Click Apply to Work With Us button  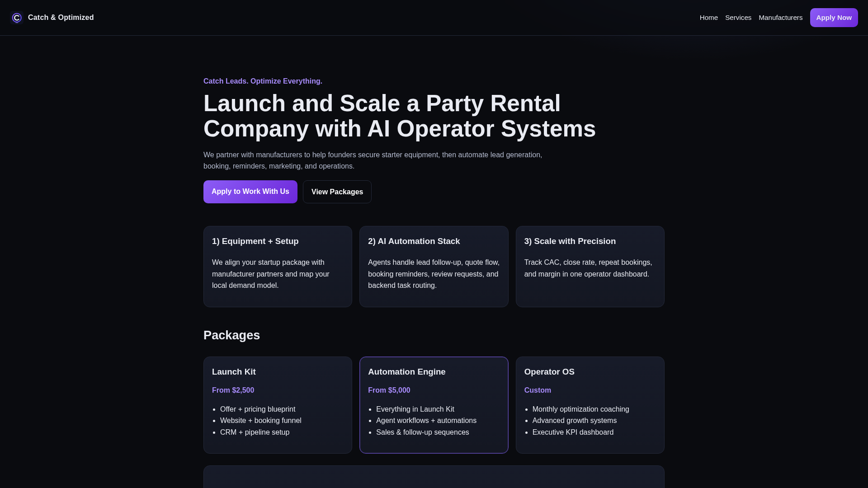coord(250,192)
